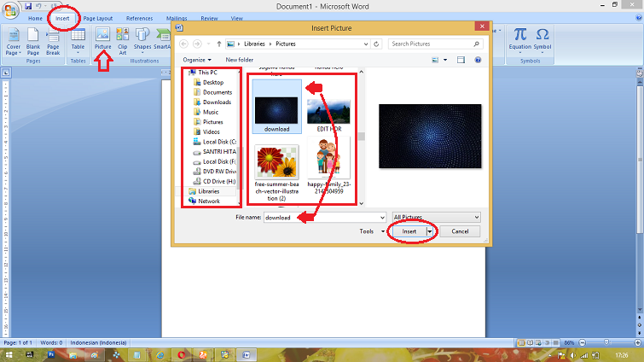The image size is (644, 362).
Task: Click the Insert button in the dialog
Action: coord(409,231)
